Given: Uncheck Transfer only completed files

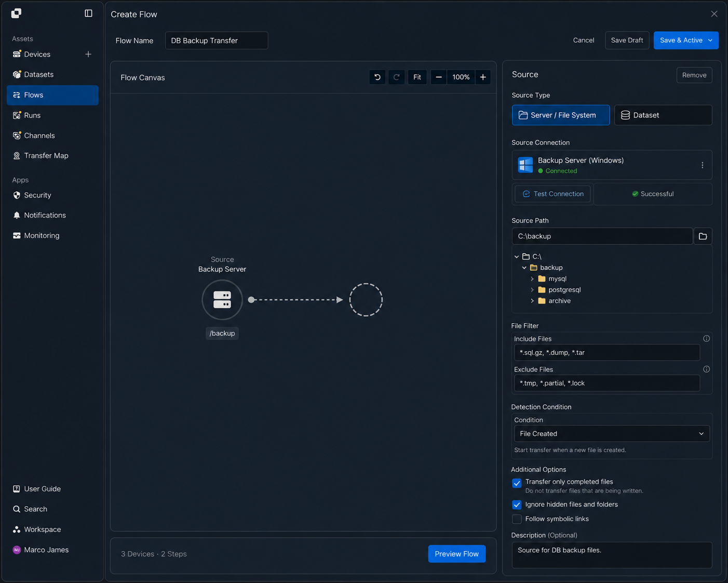Looking at the screenshot, I should (x=517, y=483).
